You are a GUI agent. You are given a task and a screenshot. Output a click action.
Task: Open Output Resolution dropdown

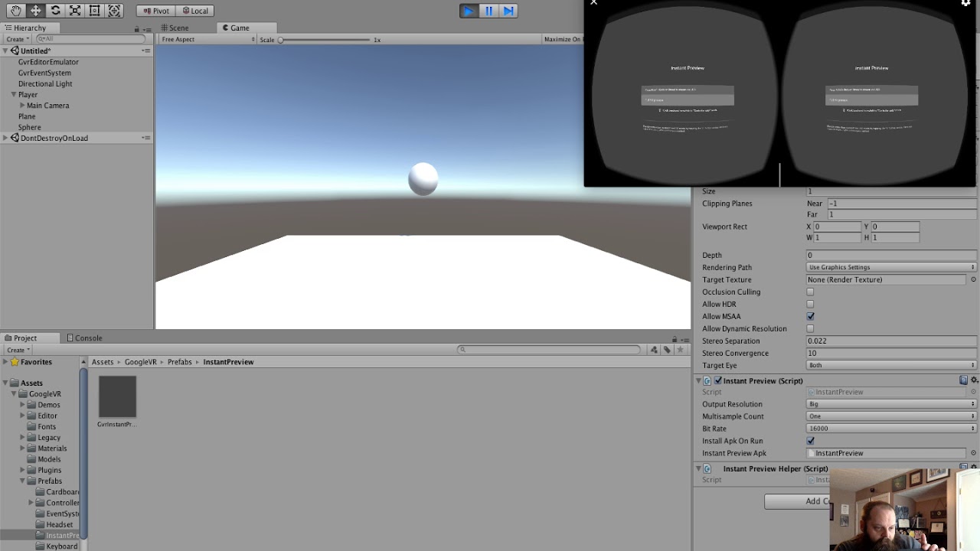(891, 404)
